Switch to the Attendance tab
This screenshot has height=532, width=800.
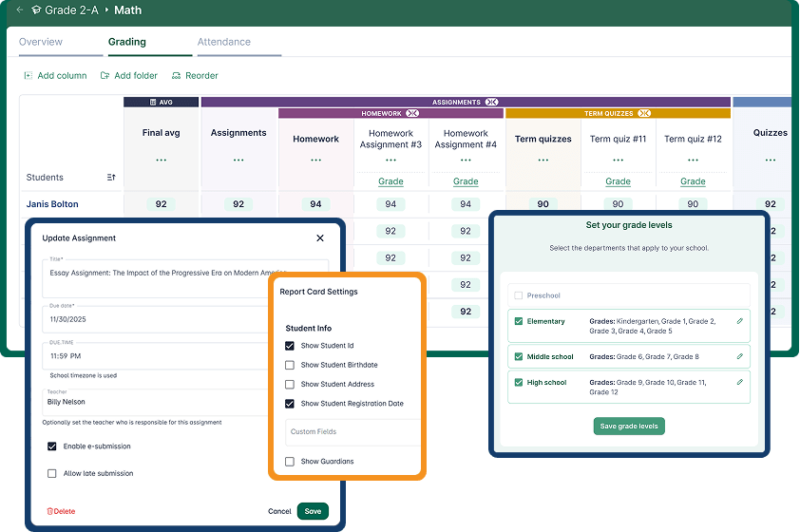(x=224, y=42)
